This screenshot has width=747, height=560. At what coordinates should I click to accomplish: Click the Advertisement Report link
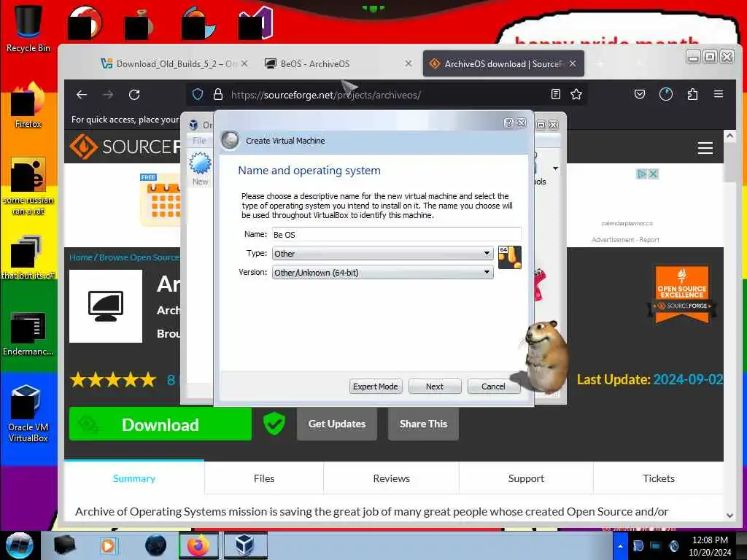coord(625,239)
